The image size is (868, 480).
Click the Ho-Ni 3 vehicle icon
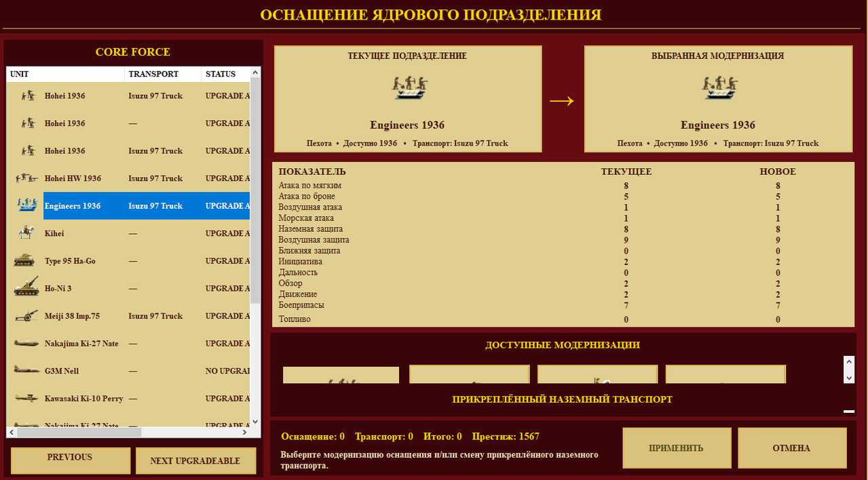(x=26, y=288)
